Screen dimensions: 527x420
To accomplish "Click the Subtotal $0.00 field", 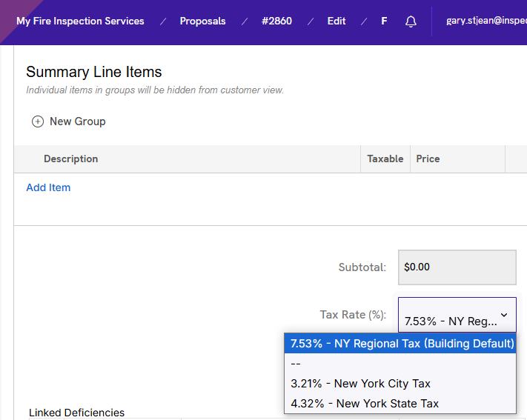I will [457, 267].
